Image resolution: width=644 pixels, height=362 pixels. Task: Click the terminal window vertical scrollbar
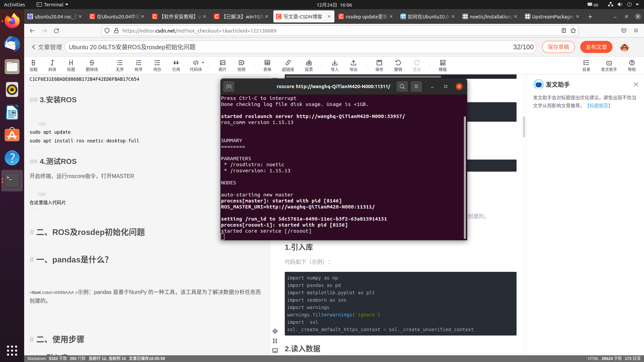(465, 177)
